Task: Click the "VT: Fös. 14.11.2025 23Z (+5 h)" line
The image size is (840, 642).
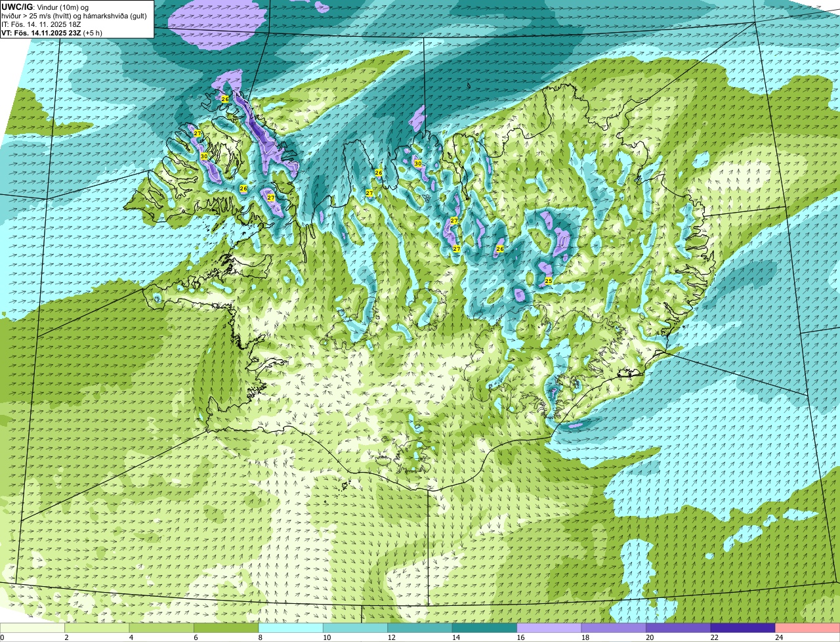Action: click(x=52, y=32)
